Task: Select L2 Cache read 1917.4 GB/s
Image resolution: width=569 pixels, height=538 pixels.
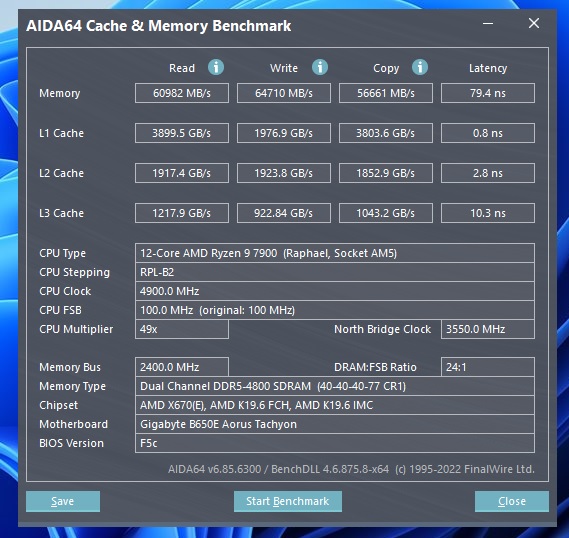Action: 182,173
